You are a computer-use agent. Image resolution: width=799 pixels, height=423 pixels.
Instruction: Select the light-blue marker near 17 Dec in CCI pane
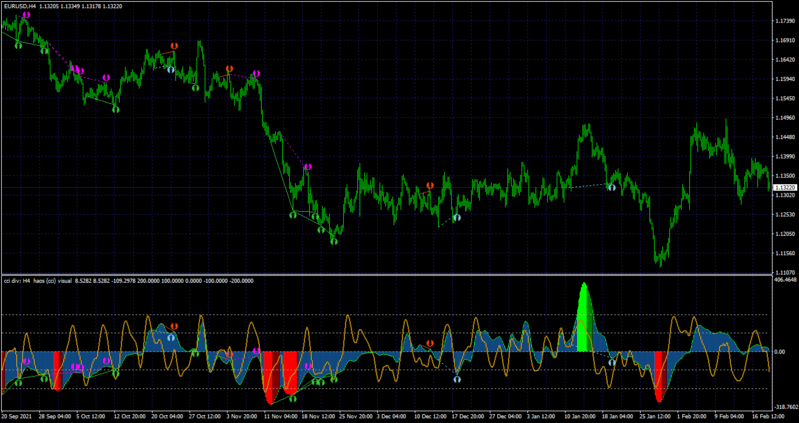pyautogui.click(x=457, y=379)
